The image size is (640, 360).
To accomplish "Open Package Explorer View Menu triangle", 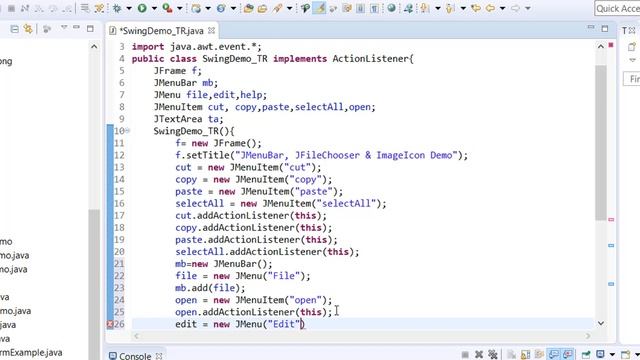I will point(64,27).
